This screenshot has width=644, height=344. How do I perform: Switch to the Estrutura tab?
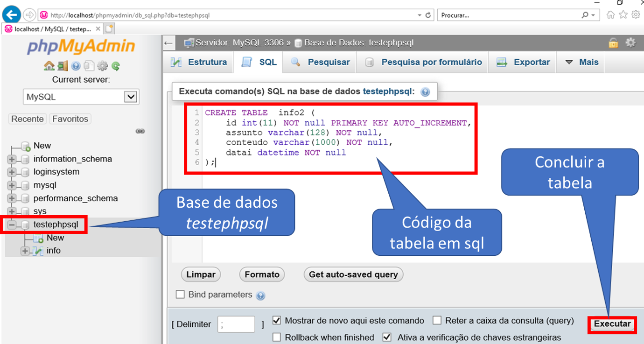tap(199, 62)
